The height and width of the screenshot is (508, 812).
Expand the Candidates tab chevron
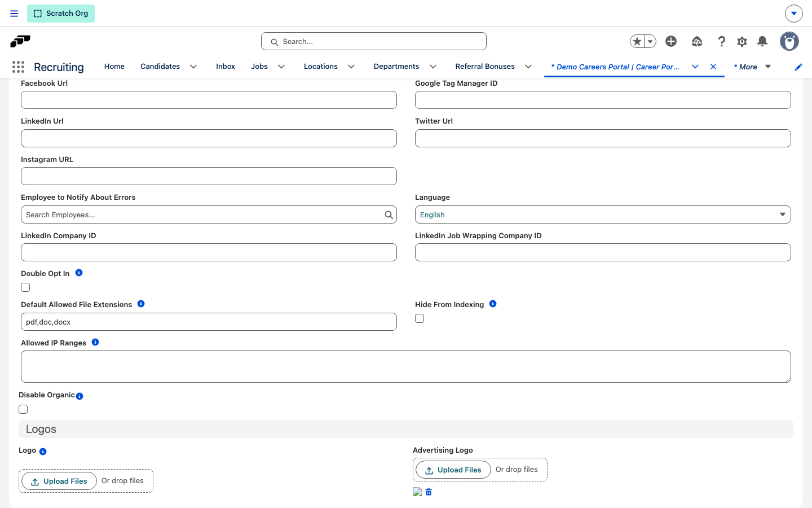click(x=193, y=67)
